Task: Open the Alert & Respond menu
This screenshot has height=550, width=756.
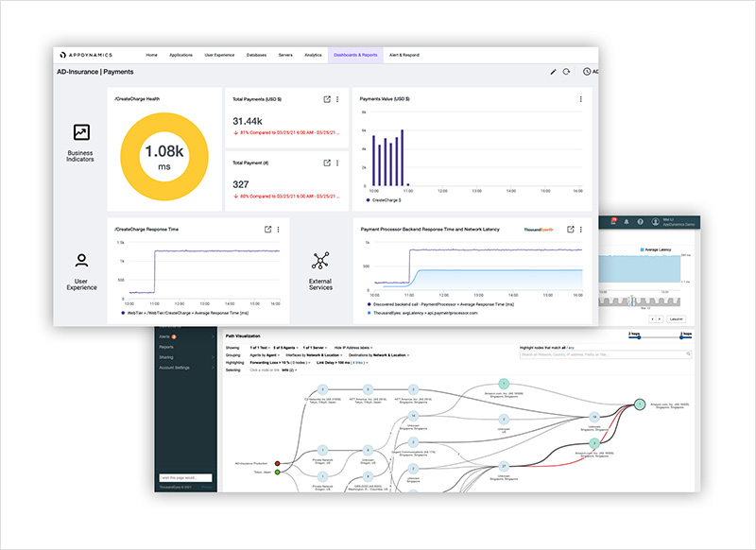Action: pyautogui.click(x=404, y=55)
